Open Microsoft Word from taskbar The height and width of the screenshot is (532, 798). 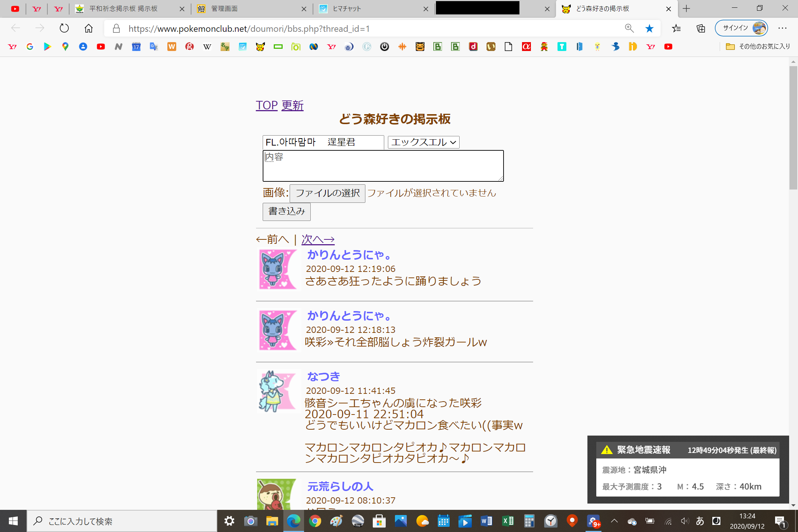tap(486, 521)
